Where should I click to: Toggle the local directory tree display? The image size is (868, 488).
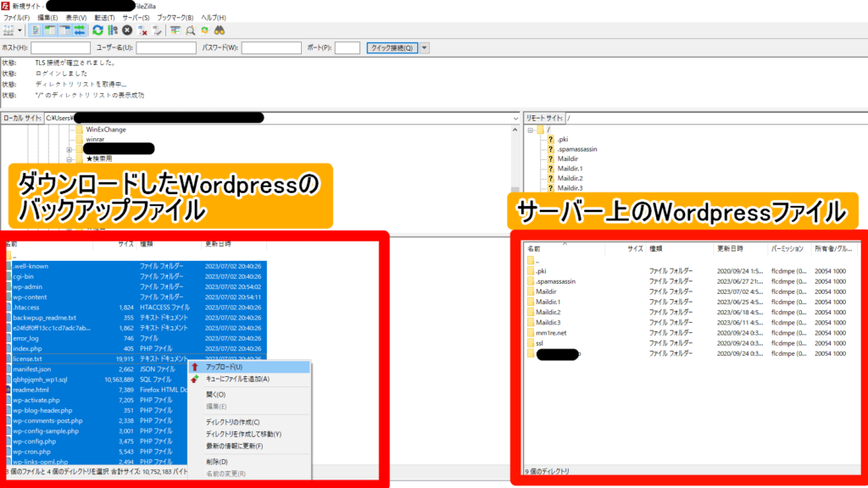pyautogui.click(x=50, y=30)
